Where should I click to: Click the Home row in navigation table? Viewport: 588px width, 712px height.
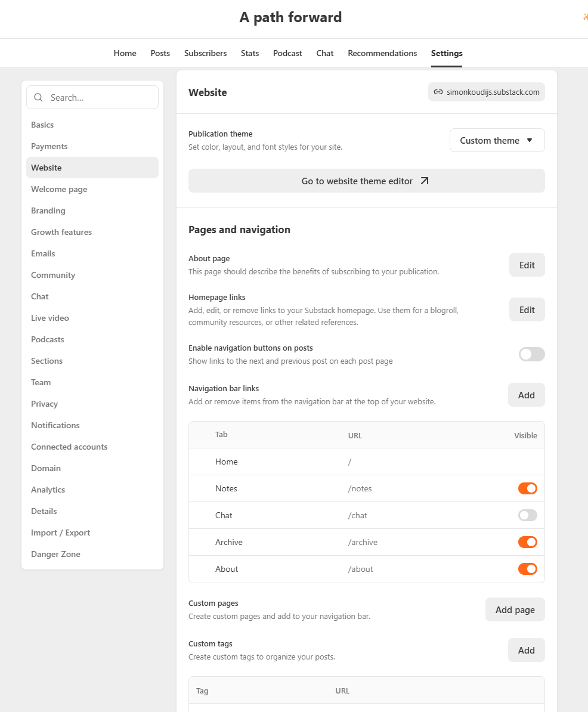coord(366,462)
